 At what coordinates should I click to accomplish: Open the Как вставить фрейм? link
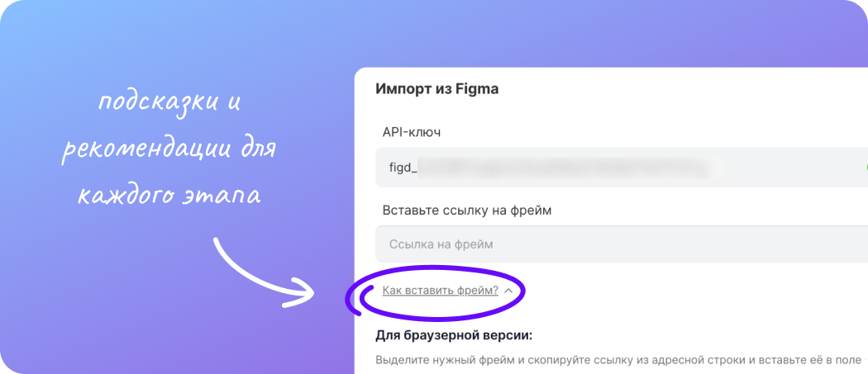tap(440, 291)
